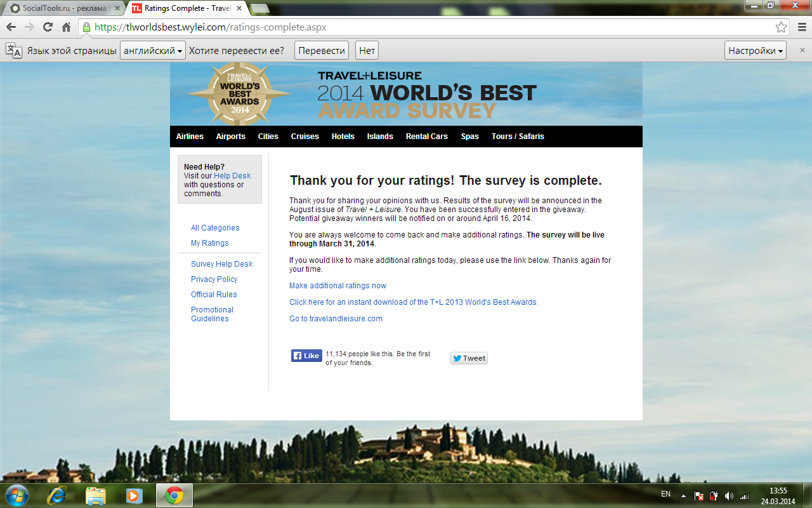The height and width of the screenshot is (508, 812).
Task: Download the T+L 2013 World's Best Awards
Action: (x=414, y=302)
